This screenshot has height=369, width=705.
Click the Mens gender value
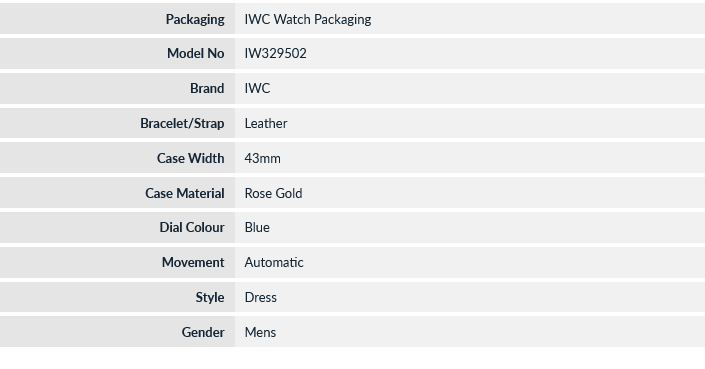pyautogui.click(x=260, y=332)
